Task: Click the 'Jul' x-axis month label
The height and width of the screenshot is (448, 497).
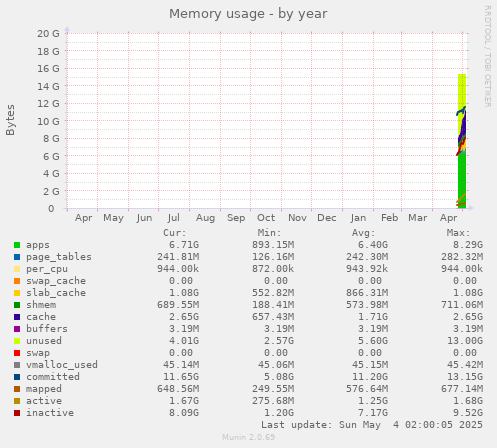Action: pos(174,218)
